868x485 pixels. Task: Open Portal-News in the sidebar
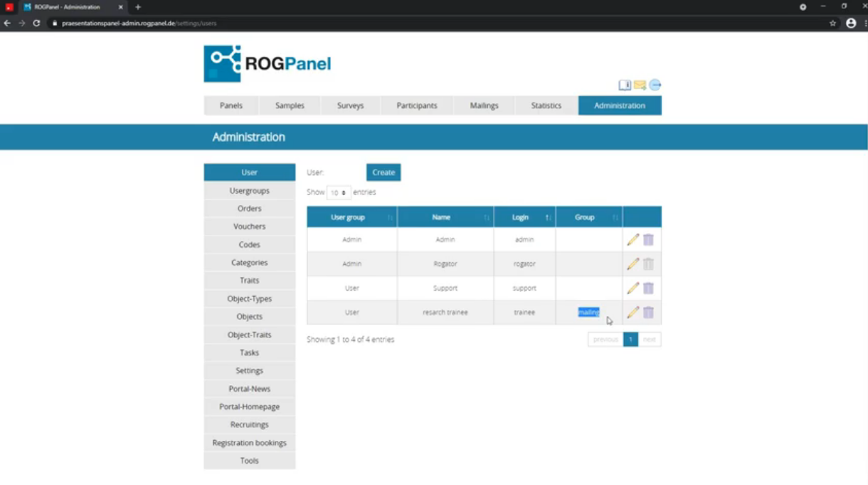(250, 389)
